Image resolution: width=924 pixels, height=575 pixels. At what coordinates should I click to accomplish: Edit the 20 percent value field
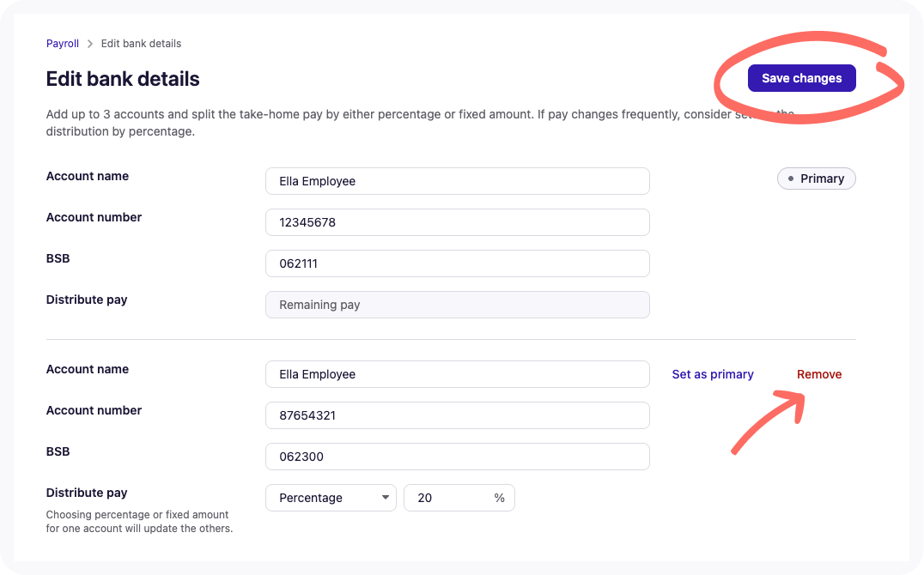coord(459,499)
